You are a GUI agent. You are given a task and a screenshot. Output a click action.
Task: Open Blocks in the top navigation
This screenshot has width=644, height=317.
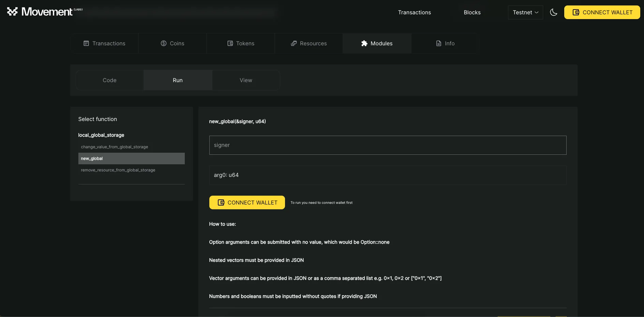[x=472, y=12]
